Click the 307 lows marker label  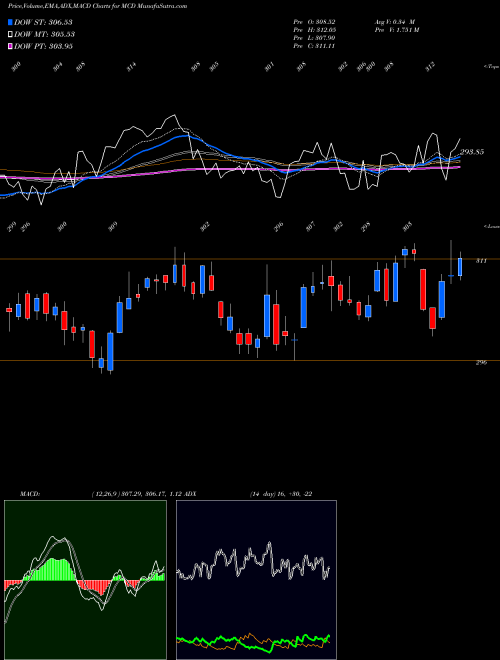coord(310,227)
